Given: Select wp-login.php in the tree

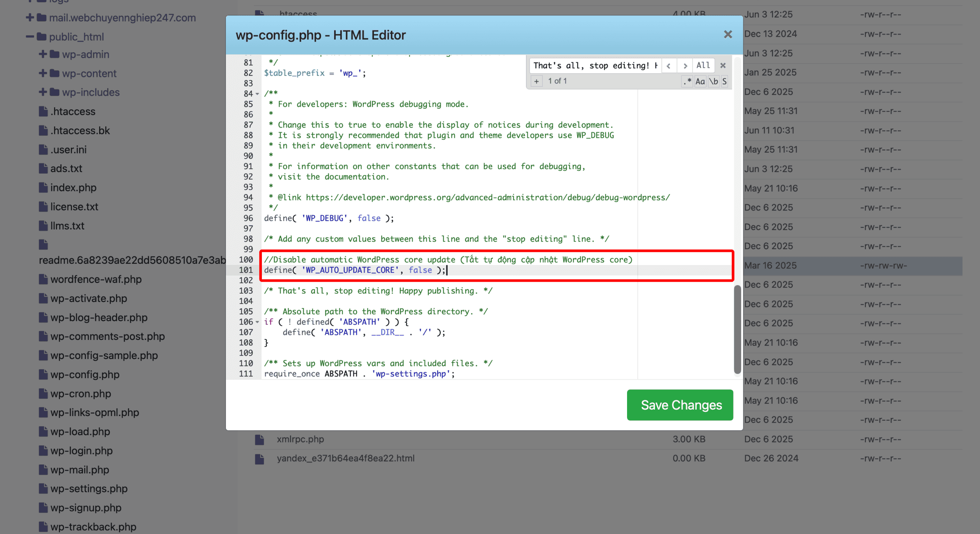Looking at the screenshot, I should click(x=82, y=451).
